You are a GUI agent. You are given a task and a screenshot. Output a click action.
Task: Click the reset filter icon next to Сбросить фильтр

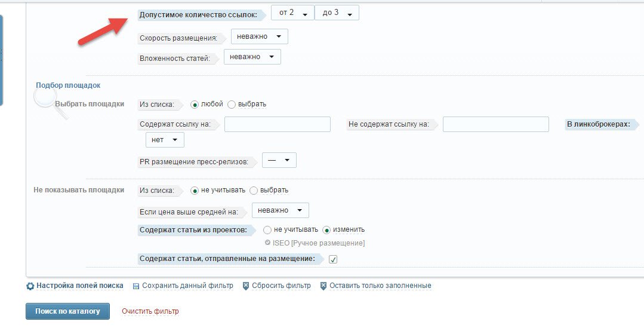pos(246,286)
